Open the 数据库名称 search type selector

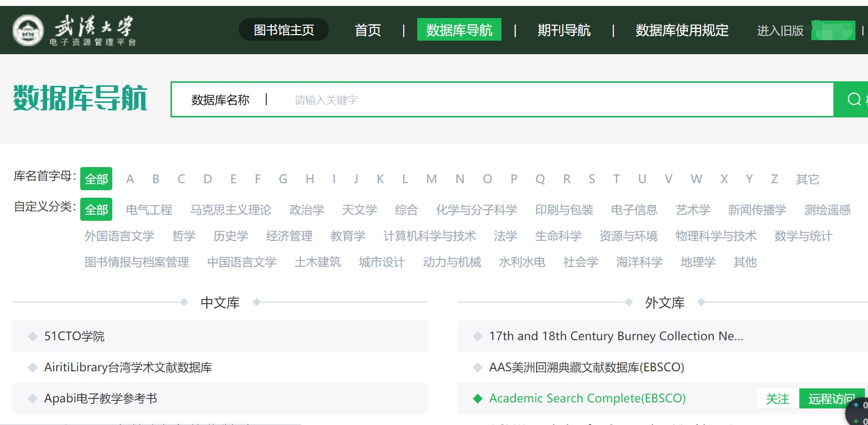pyautogui.click(x=220, y=100)
